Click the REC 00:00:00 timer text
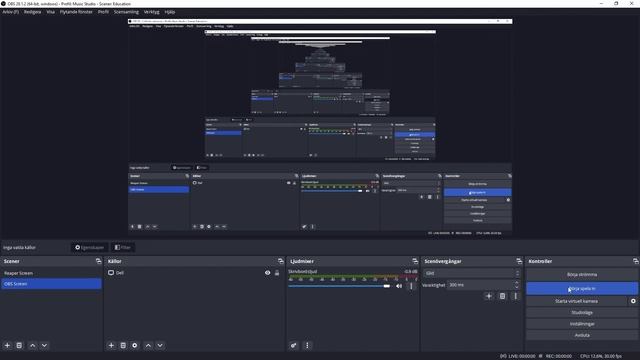 (x=559, y=356)
